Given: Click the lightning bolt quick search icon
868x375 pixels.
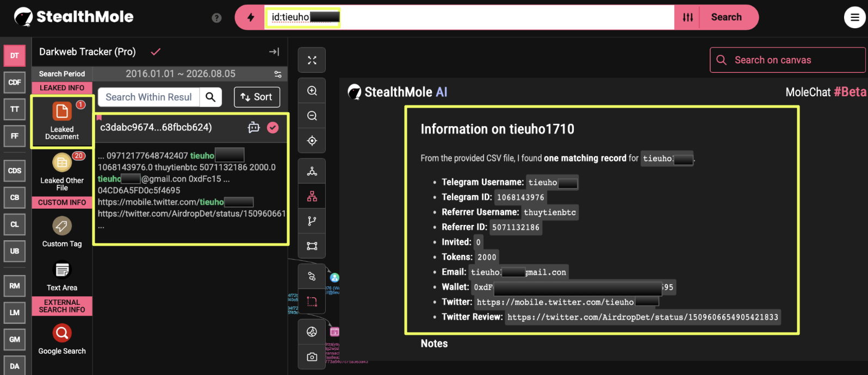Looking at the screenshot, I should [x=251, y=17].
